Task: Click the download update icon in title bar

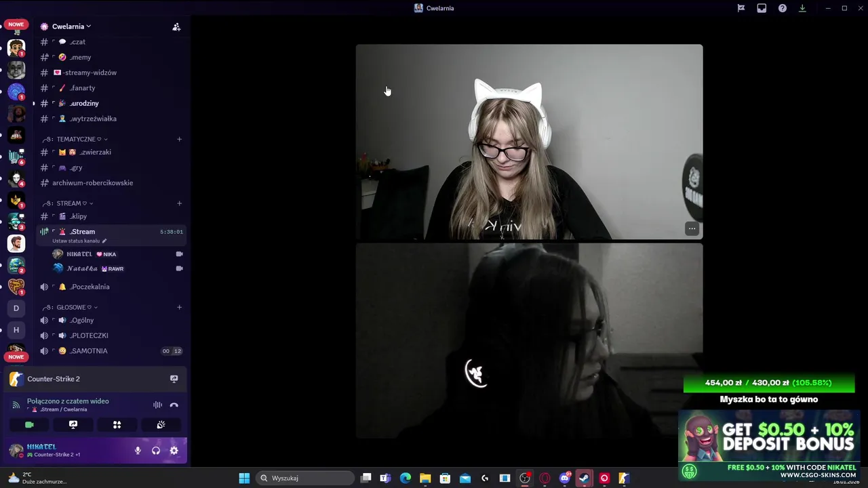Action: tap(802, 8)
